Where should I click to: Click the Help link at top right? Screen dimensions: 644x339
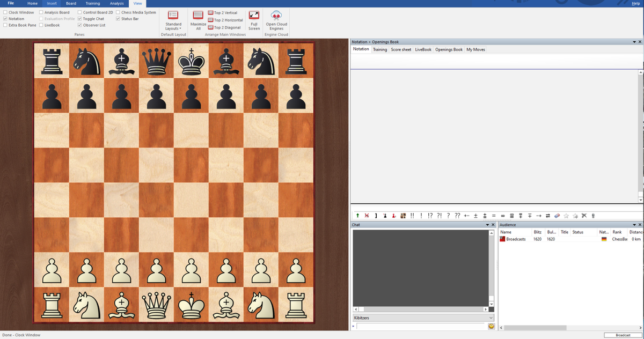pyautogui.click(x=635, y=3)
